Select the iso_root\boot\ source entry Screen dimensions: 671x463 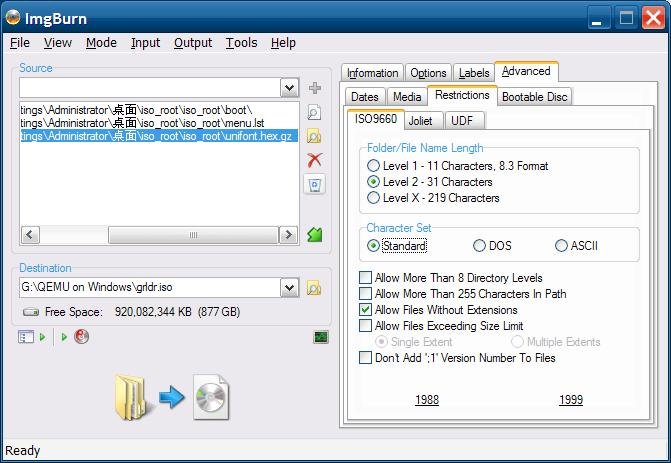159,110
